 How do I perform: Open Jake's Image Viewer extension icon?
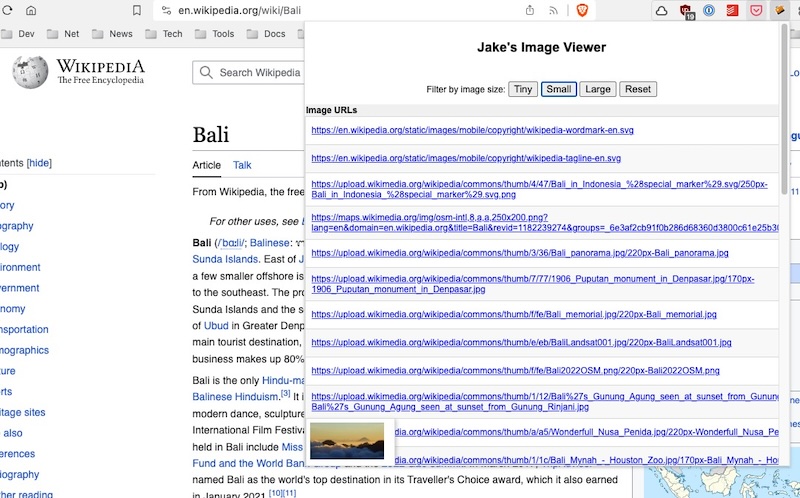(780, 11)
